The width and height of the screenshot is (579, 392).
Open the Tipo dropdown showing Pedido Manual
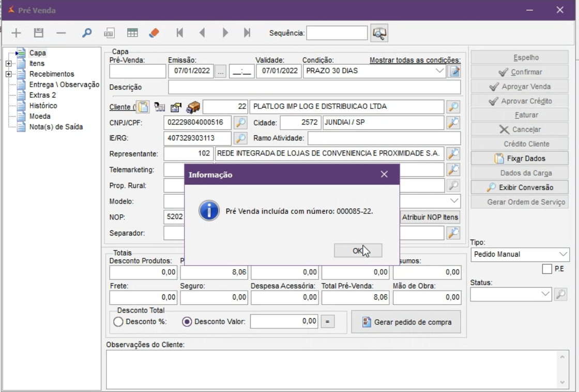click(x=562, y=255)
